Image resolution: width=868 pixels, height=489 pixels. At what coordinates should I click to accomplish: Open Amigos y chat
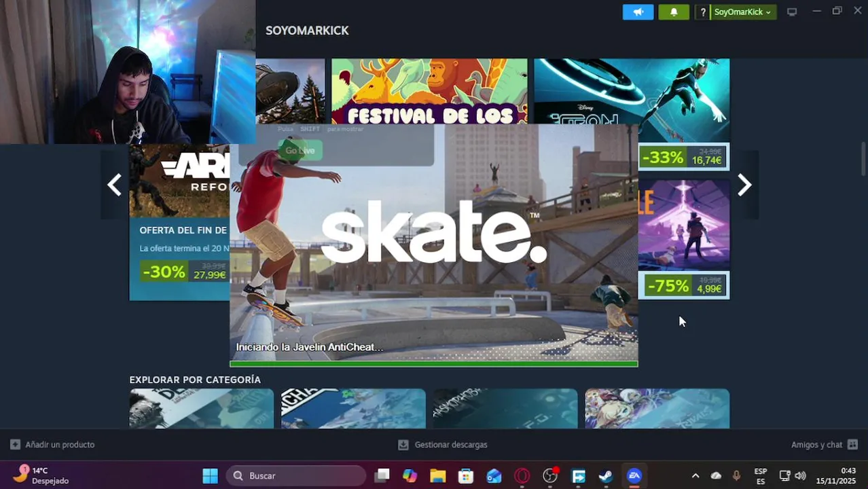816,444
